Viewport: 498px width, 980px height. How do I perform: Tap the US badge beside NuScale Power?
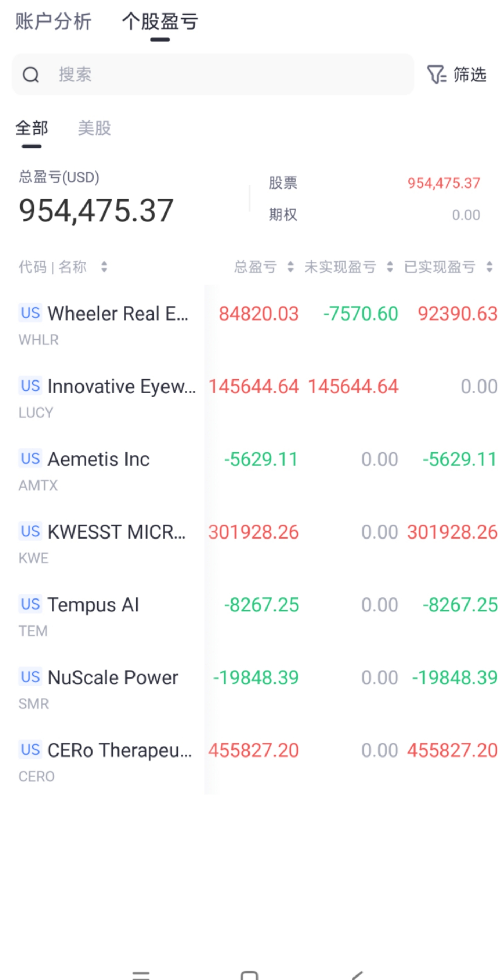click(x=30, y=677)
